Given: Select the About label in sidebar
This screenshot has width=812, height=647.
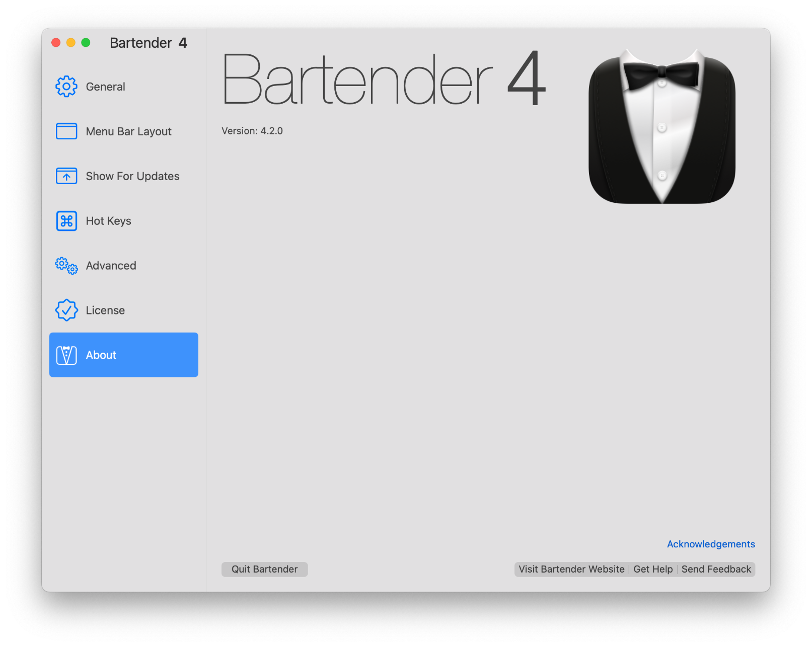Looking at the screenshot, I should coord(101,355).
